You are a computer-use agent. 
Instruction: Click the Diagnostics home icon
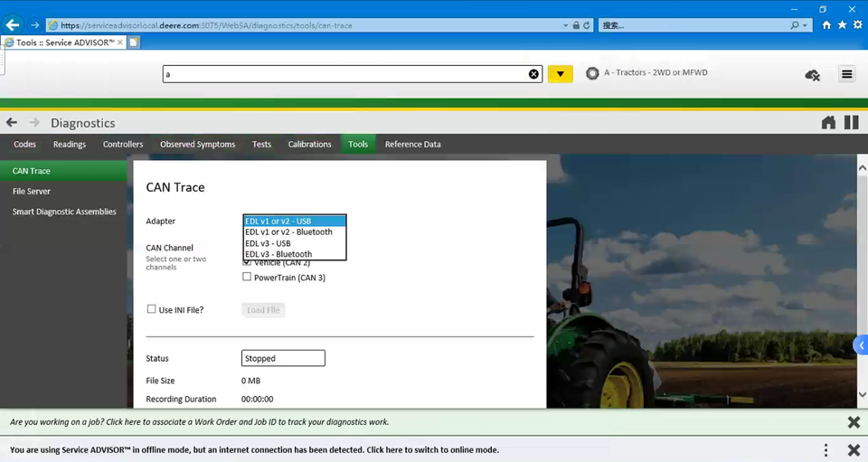coord(829,123)
